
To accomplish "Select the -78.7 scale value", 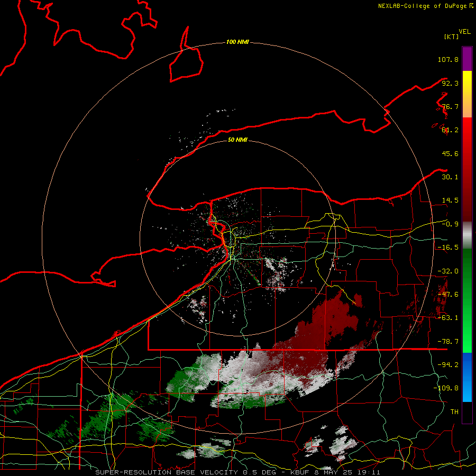I will click(x=448, y=342).
